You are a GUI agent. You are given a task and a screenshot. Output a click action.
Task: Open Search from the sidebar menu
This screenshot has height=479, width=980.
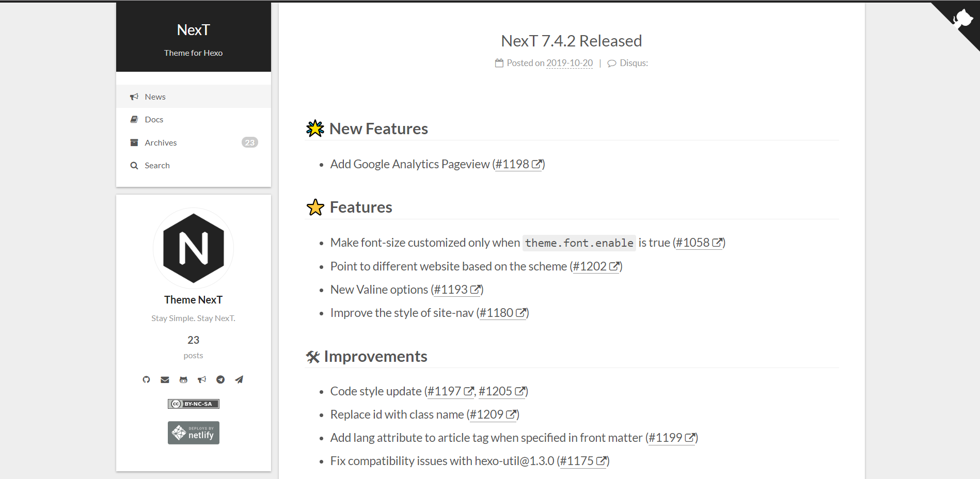157,165
